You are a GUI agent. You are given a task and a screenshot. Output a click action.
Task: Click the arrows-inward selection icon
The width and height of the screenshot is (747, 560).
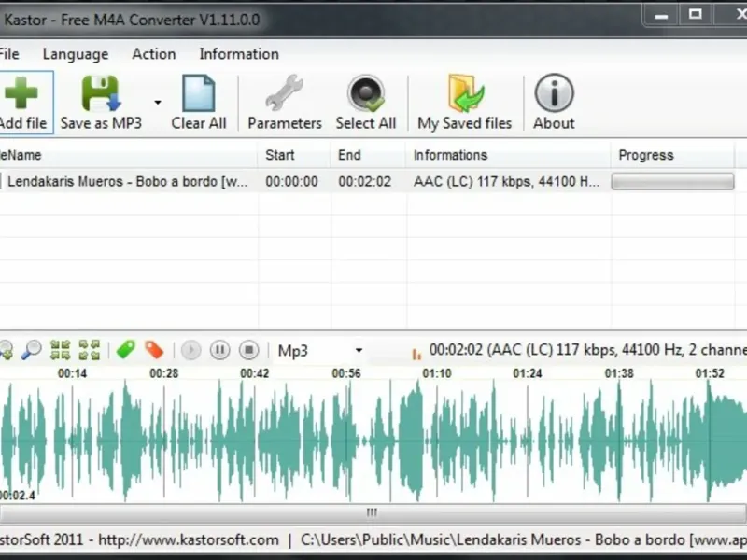click(61, 351)
